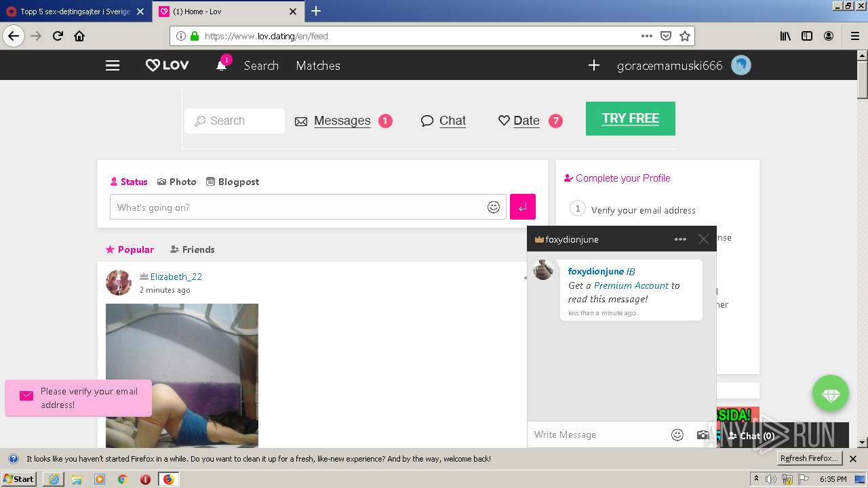Close the Home - Lov tab

click(293, 12)
